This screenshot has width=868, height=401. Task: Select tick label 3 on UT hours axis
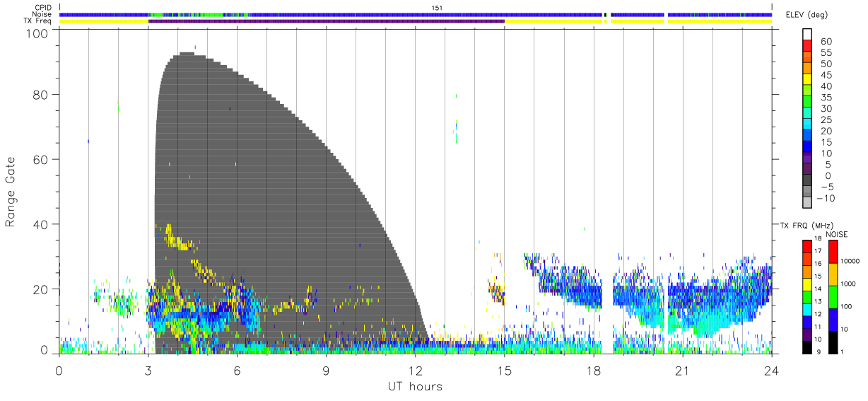point(148,370)
